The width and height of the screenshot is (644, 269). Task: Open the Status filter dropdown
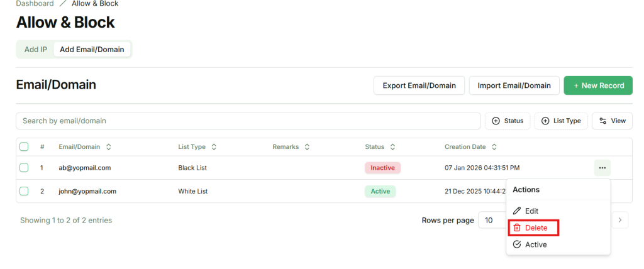pyautogui.click(x=508, y=121)
